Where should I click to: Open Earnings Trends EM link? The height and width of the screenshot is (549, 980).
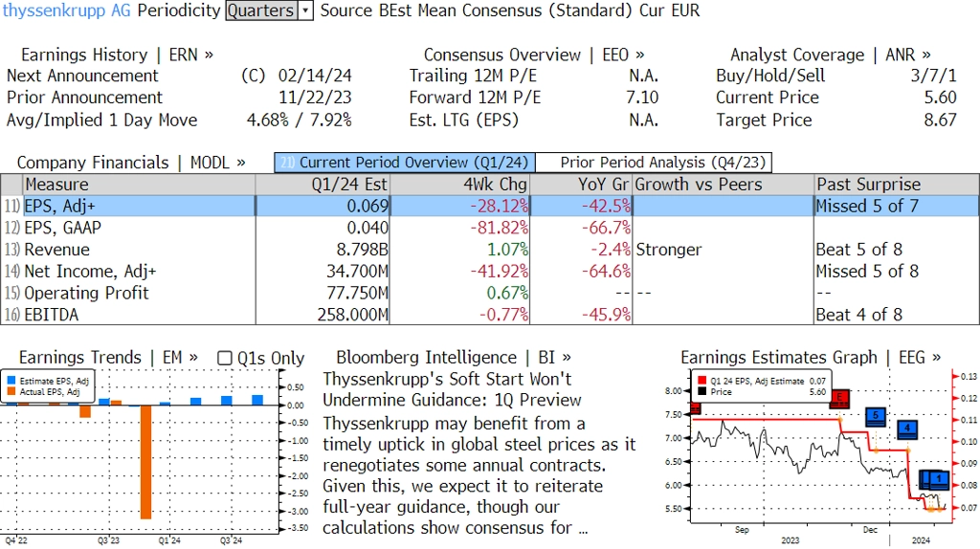[x=108, y=358]
